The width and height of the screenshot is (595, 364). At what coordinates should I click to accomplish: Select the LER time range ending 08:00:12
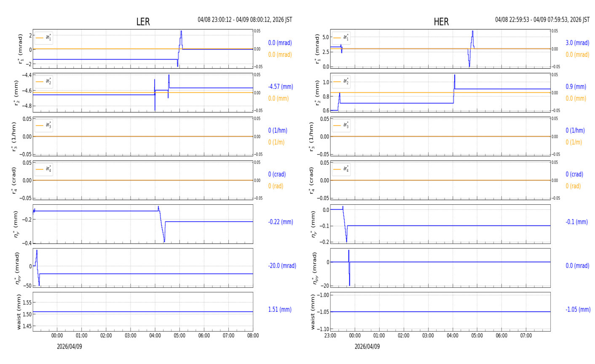(x=245, y=20)
